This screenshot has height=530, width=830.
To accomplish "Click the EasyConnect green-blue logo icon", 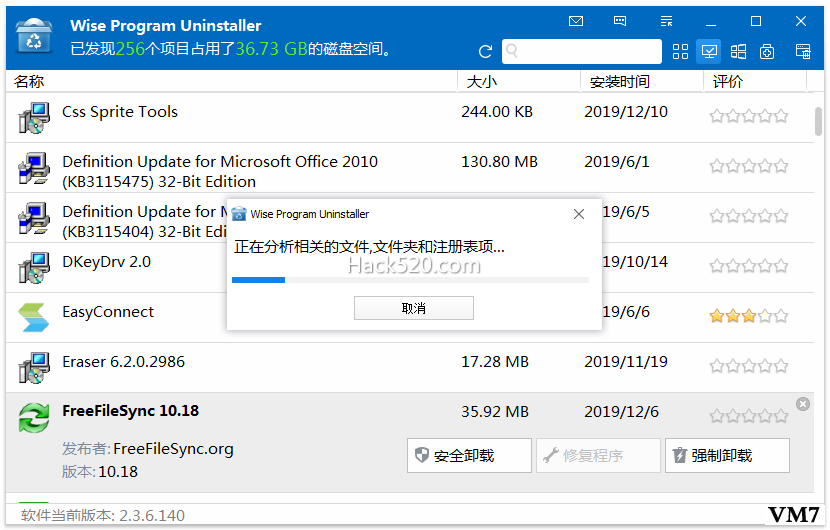I will point(33,317).
